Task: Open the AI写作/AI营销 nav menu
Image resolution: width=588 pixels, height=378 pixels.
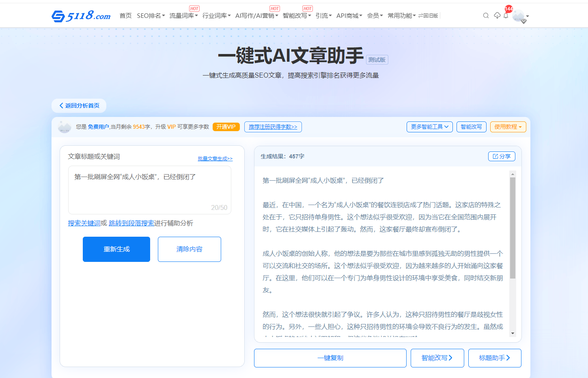Action: pos(256,16)
